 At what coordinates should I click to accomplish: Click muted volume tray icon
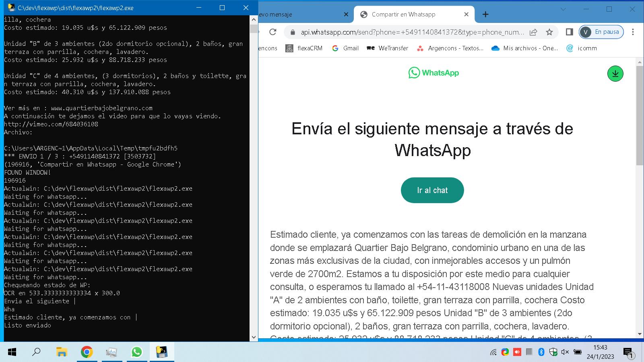coord(565,352)
